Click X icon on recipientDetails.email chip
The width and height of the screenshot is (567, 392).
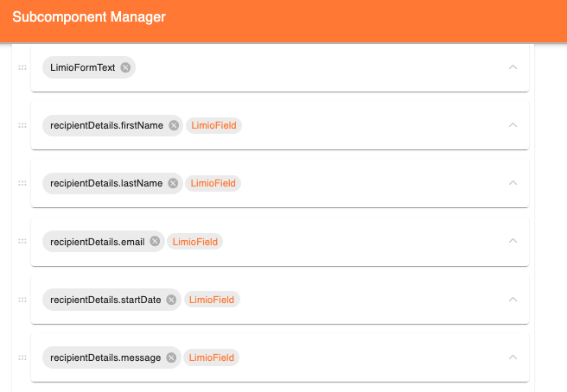pos(155,241)
